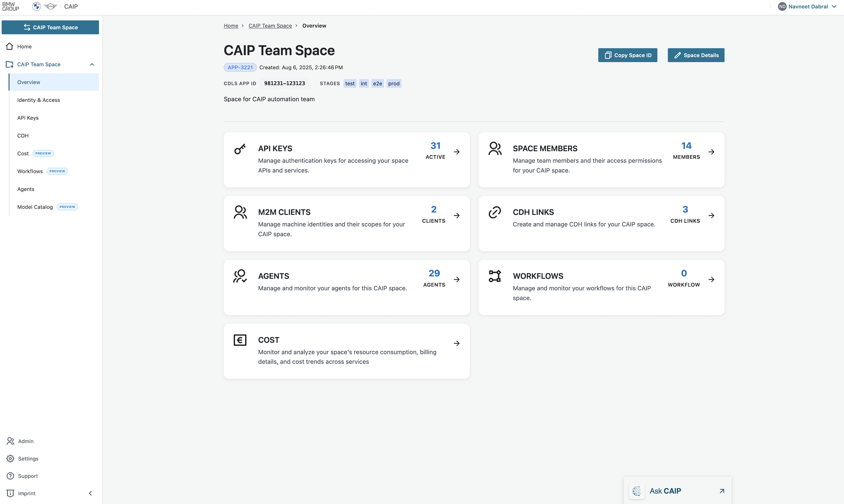Click the 14 members count
The image size is (844, 504).
tap(686, 146)
